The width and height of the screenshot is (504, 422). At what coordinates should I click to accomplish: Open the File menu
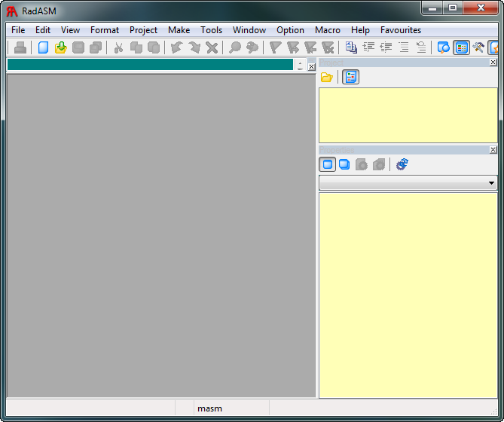pyautogui.click(x=18, y=30)
